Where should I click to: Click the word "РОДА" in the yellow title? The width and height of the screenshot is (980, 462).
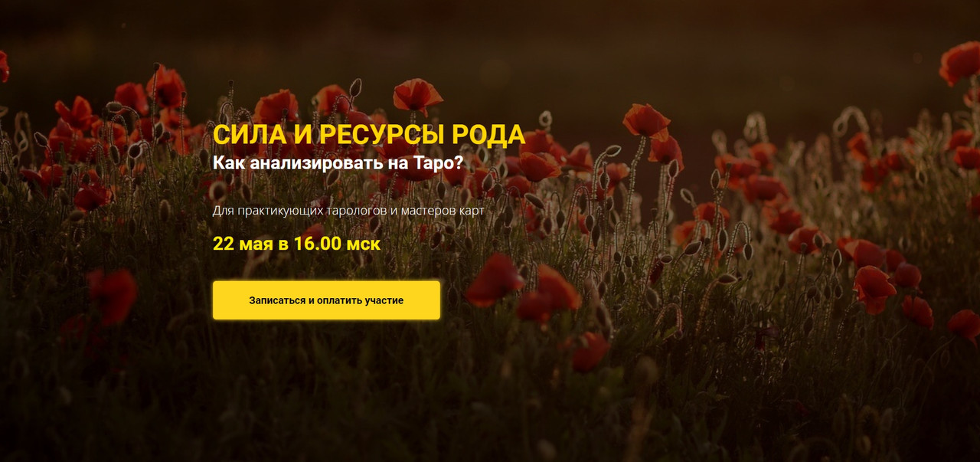[489, 134]
